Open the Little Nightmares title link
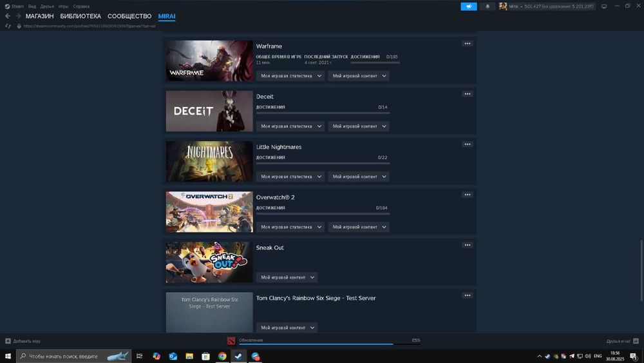644x363 pixels. (279, 147)
